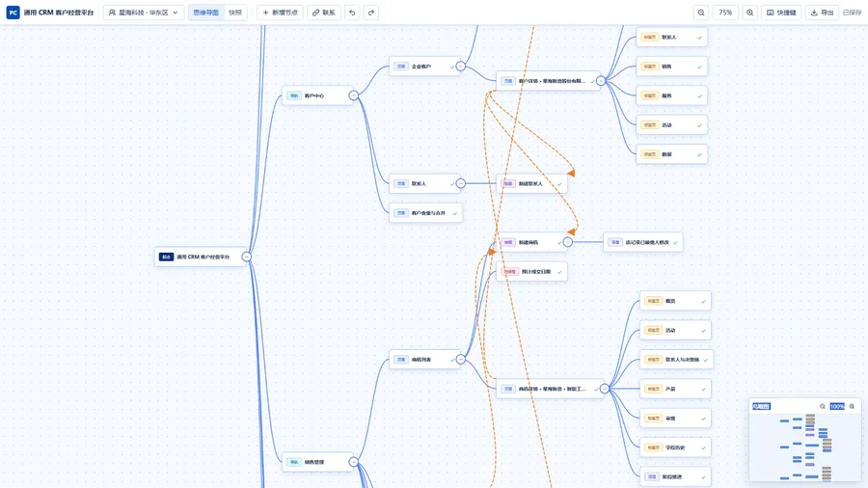This screenshot has height=488, width=868.
Task: Select the 销售 tab node
Action: point(671,67)
